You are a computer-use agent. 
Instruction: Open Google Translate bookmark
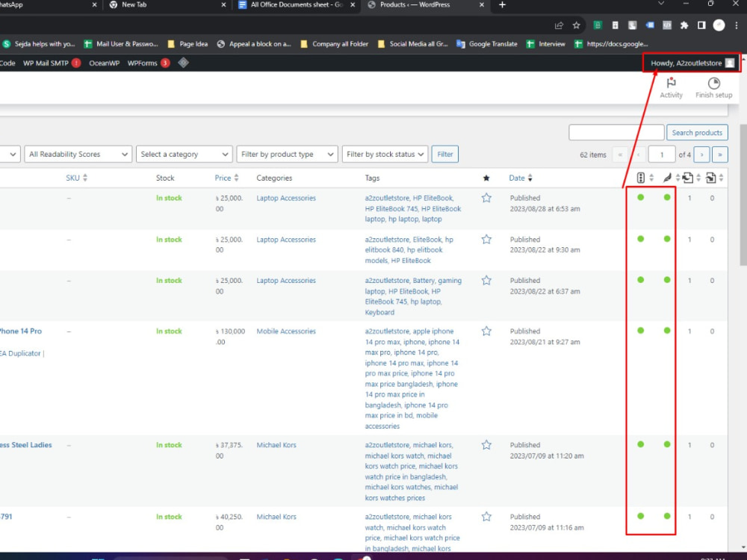[487, 44]
